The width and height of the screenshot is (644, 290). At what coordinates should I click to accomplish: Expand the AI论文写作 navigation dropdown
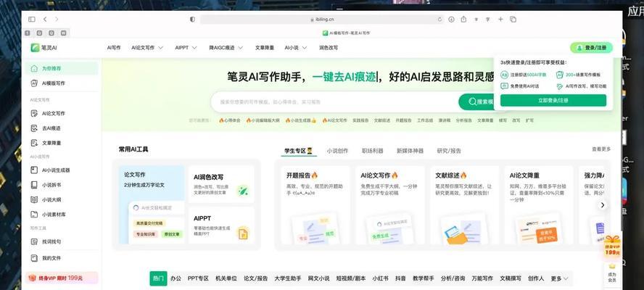(x=147, y=48)
